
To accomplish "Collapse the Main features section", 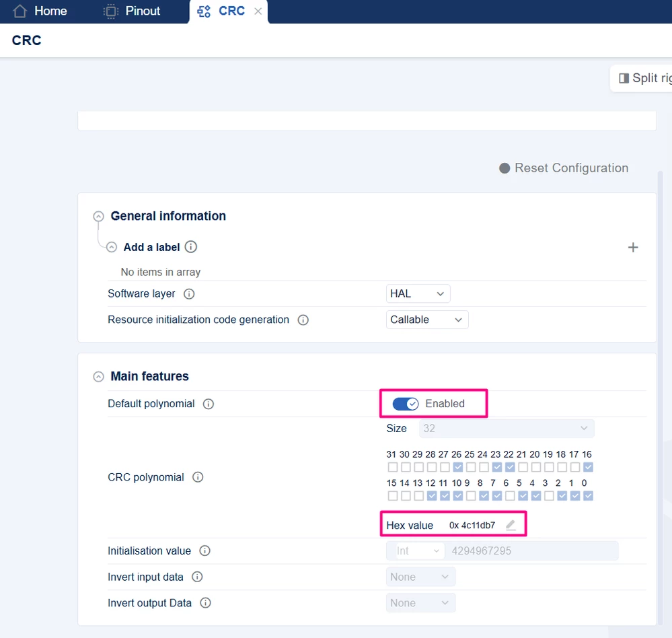I will 99,376.
